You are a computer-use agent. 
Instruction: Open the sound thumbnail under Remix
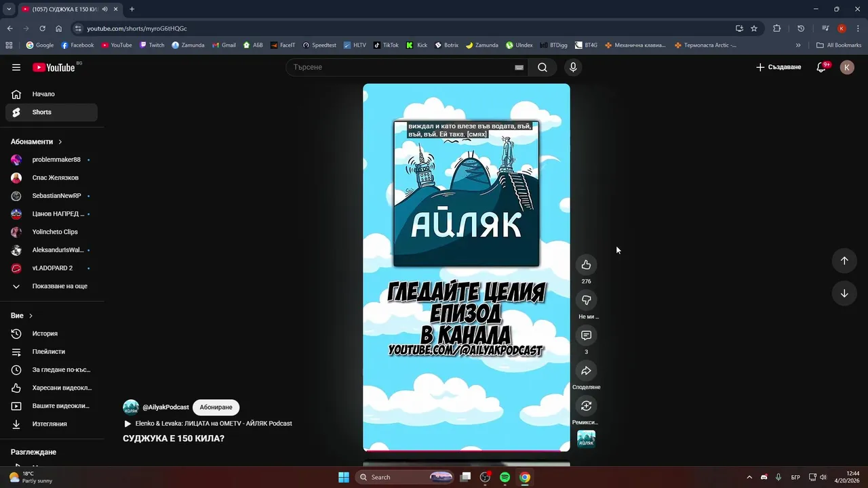[x=586, y=439]
